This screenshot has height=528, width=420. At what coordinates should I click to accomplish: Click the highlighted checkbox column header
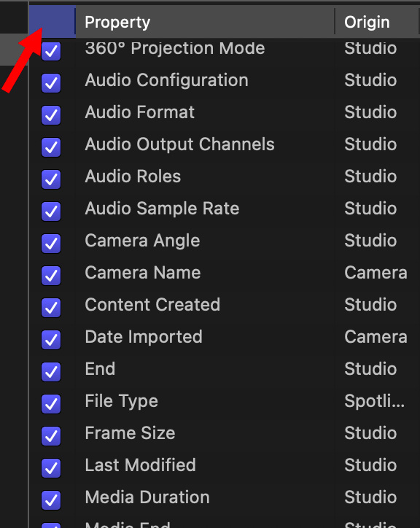[x=52, y=22]
